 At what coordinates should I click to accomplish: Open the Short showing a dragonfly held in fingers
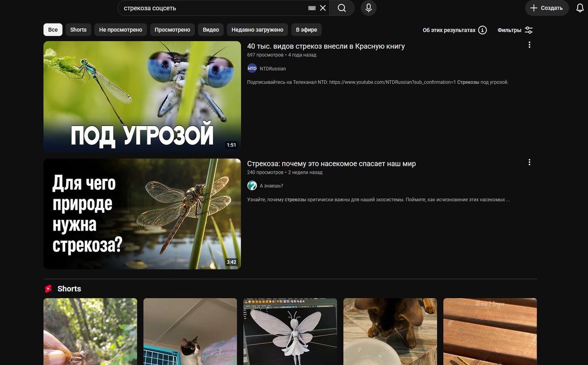point(90,332)
